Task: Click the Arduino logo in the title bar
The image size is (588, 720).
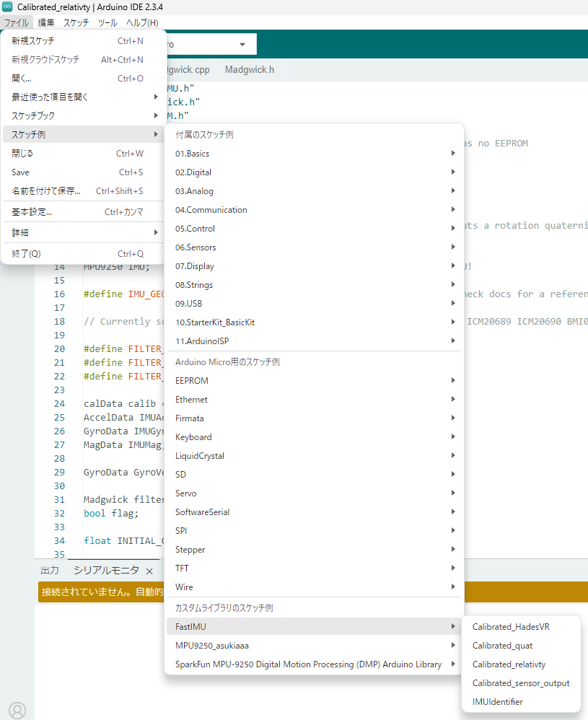Action: click(7, 6)
